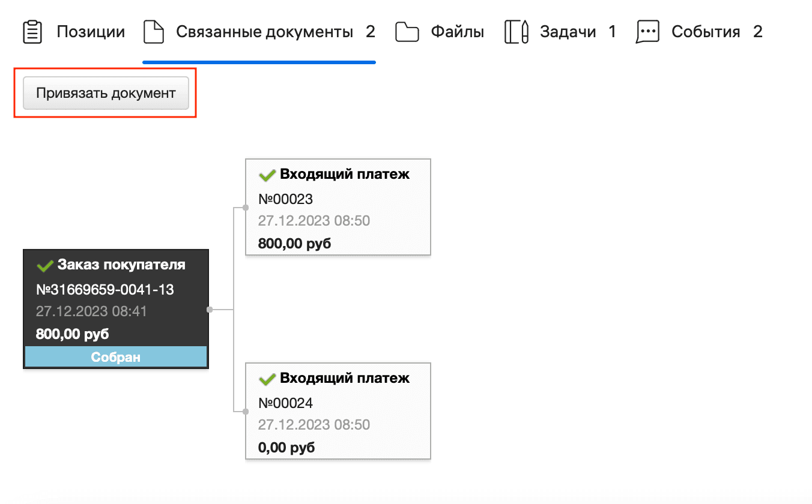Screen dimensions: 812x504
Task: Expand details of Заказ покупателя №31669659-0041-13
Action: (x=115, y=289)
